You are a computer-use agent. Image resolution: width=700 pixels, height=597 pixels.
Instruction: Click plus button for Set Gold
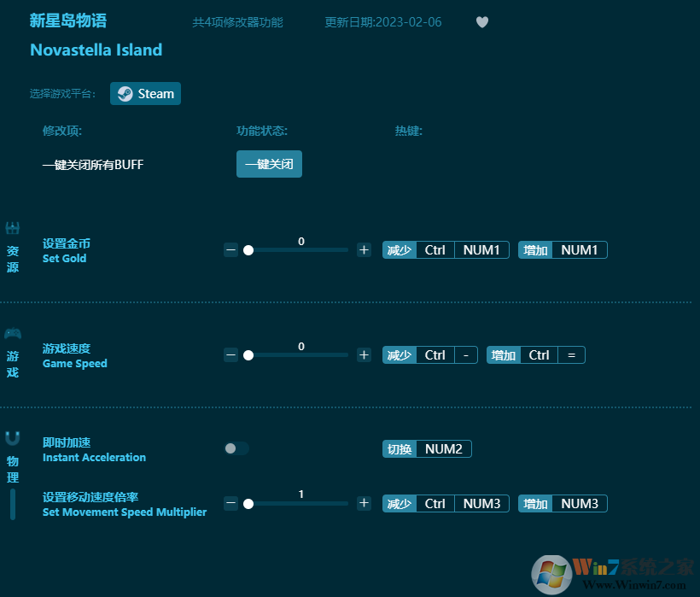click(x=364, y=250)
